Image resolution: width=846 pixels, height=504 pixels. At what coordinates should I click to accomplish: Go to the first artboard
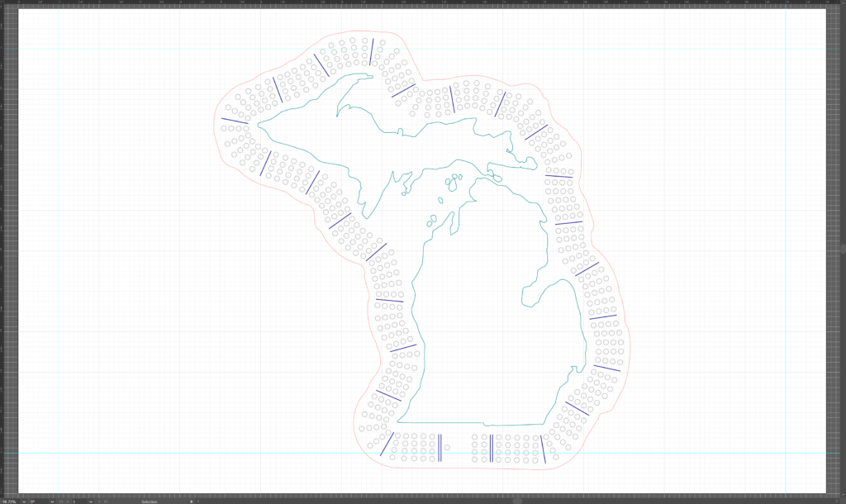pos(61,502)
